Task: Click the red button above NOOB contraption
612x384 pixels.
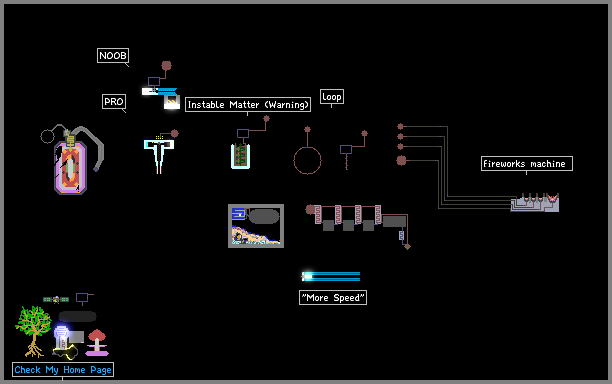Action: coord(167,65)
